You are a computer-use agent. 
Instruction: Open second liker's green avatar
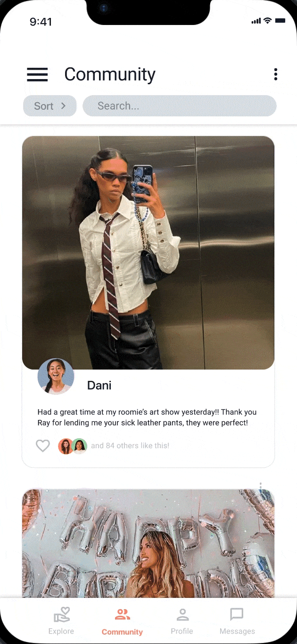80,446
